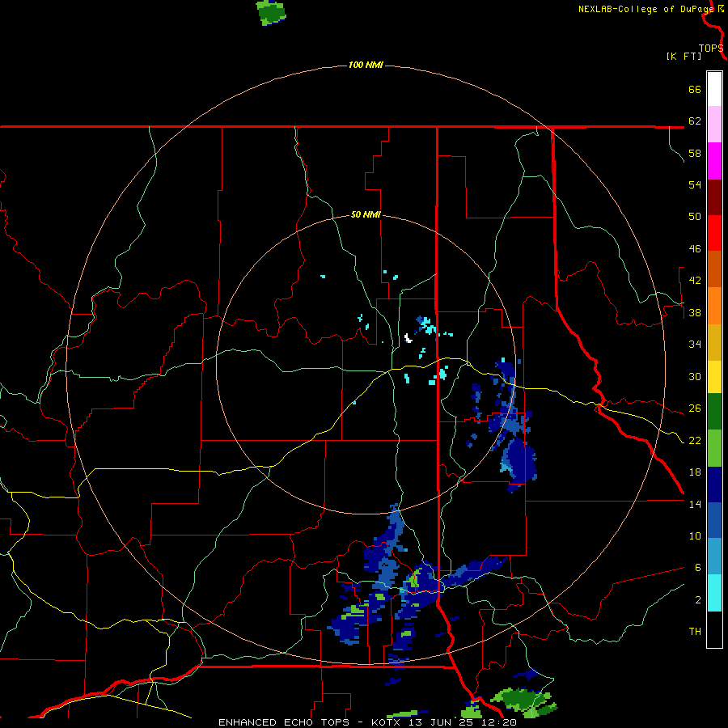
Task: Click the 'NEXLAB-College of DuPage' credit text
Action: tap(645, 9)
